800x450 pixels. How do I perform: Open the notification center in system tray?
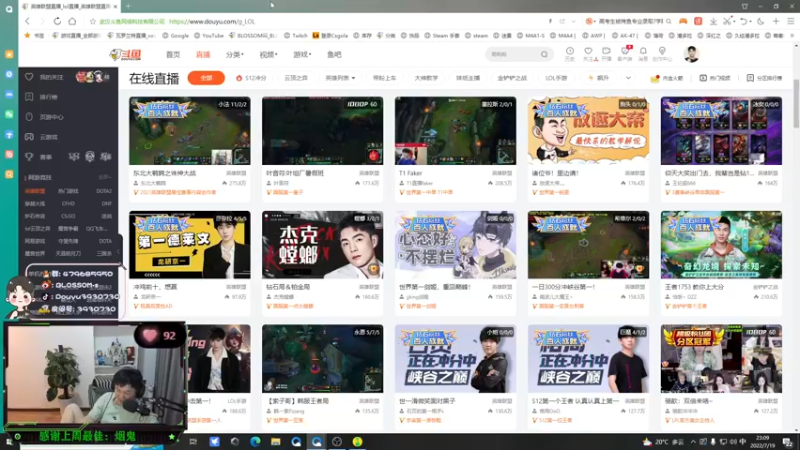point(788,441)
